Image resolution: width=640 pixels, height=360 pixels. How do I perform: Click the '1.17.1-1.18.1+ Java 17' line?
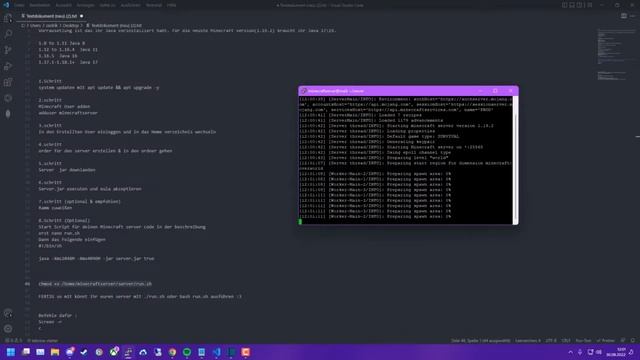tap(68, 62)
